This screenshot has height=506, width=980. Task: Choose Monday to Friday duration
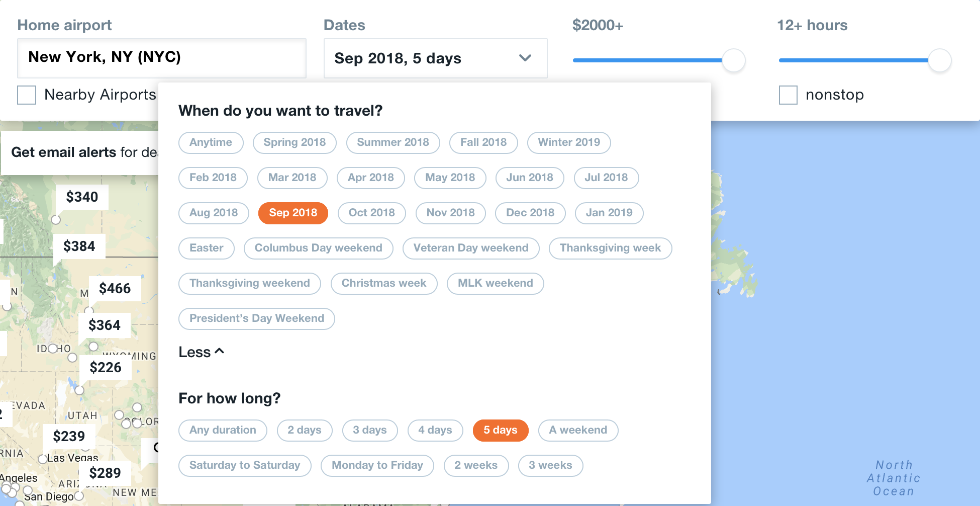[x=377, y=465]
